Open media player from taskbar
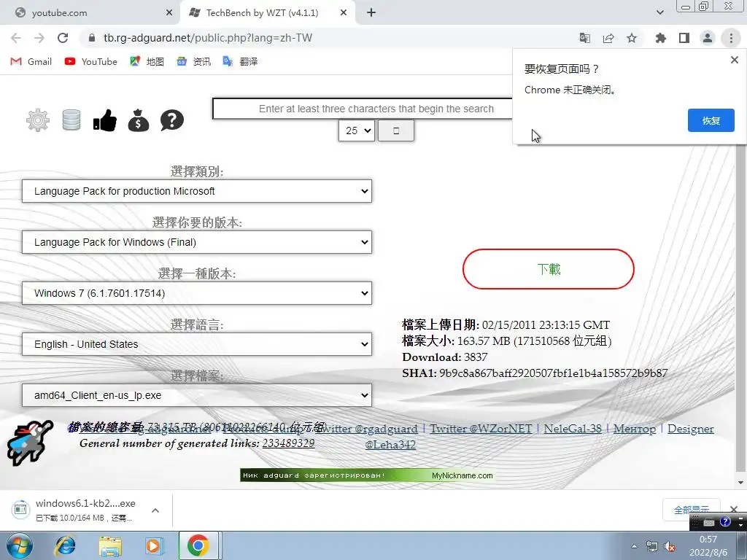Image resolution: width=747 pixels, height=560 pixels. pyautogui.click(x=154, y=545)
